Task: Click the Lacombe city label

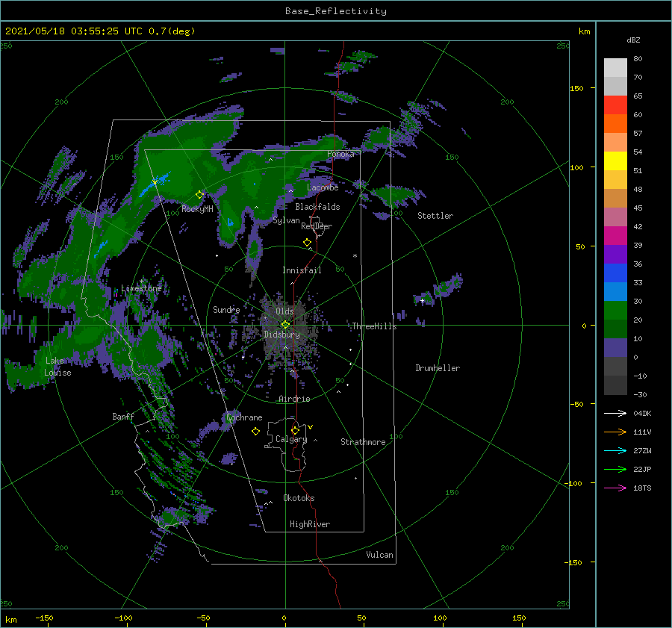Action: tap(323, 187)
